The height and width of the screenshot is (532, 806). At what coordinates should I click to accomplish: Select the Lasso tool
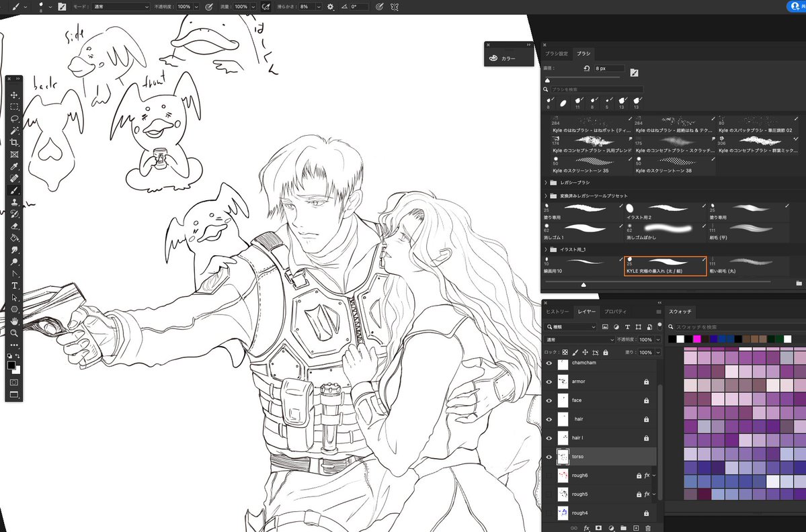pos(14,119)
